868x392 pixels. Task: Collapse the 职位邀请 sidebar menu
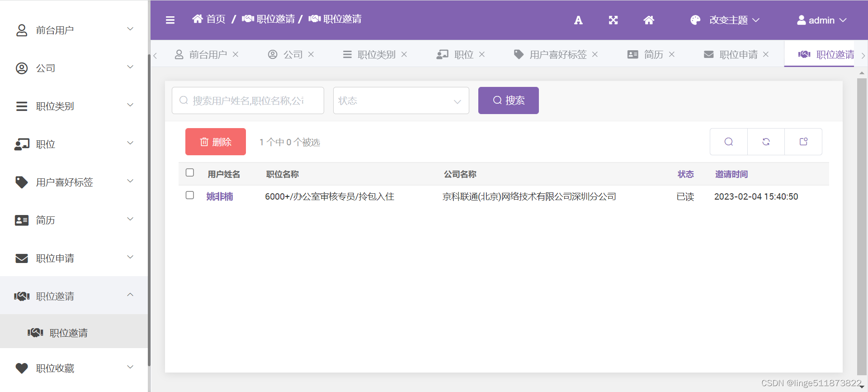[130, 295]
